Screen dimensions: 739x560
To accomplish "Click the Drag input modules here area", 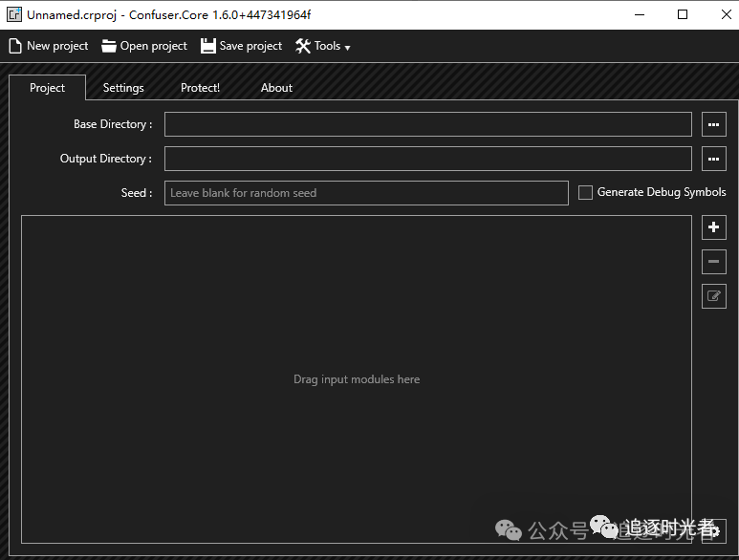I will [356, 379].
